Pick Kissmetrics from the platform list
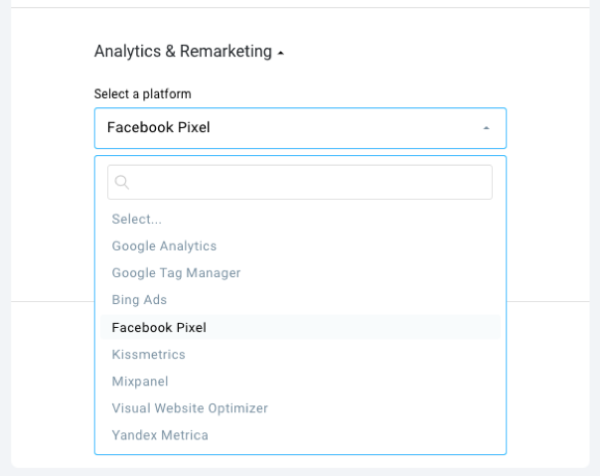This screenshot has height=476, width=600. (x=148, y=354)
